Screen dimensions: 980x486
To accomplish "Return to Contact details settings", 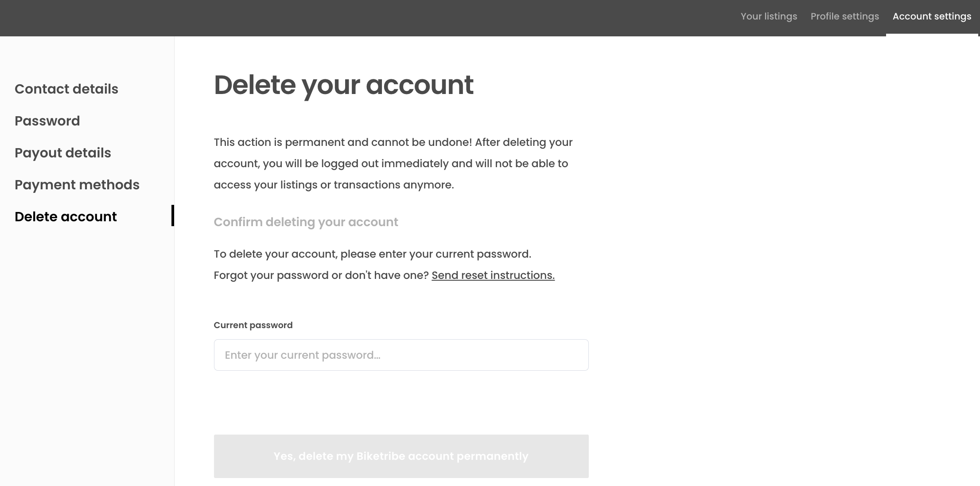I will (66, 89).
